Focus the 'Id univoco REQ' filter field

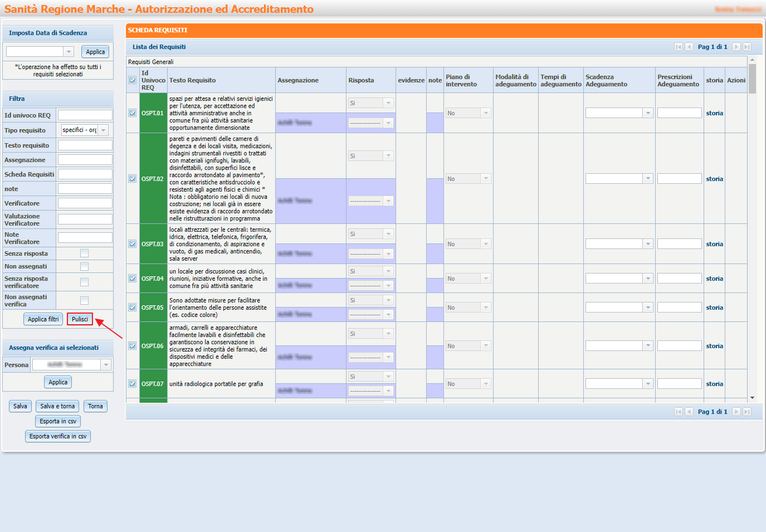coord(85,115)
